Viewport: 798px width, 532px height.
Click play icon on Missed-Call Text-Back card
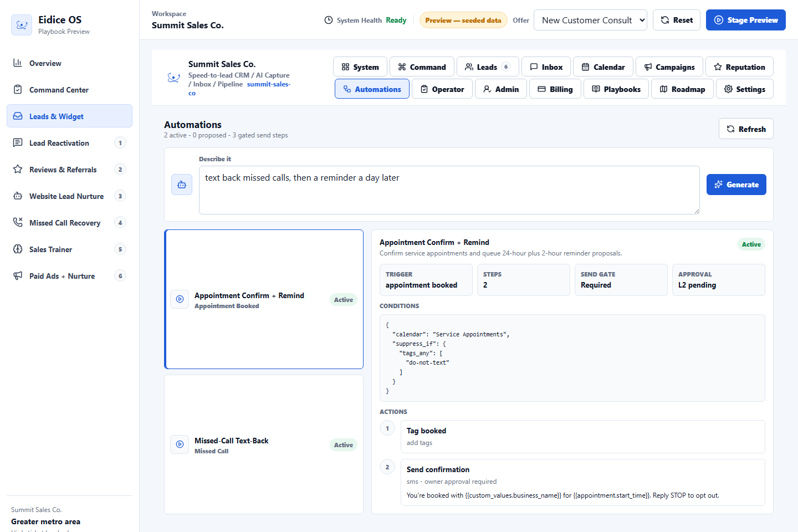click(x=180, y=444)
